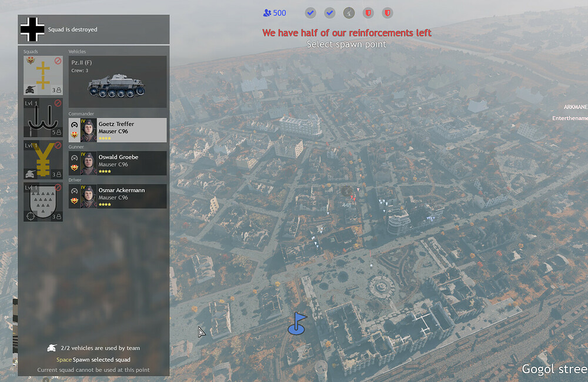The image size is (588, 382).
Task: Click Osmar Ackermann's soldier portrait
Action: 89,196
